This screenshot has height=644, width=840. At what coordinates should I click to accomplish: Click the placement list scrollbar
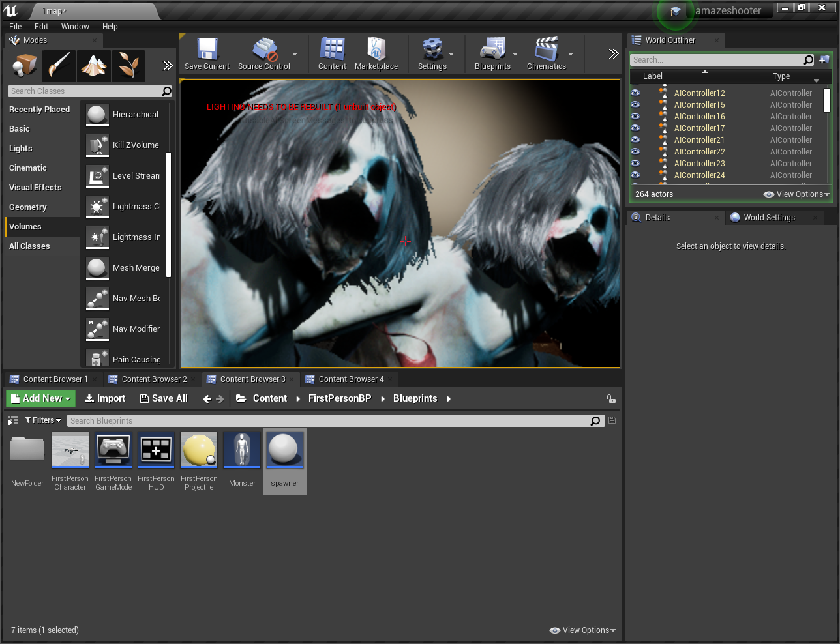[168, 214]
